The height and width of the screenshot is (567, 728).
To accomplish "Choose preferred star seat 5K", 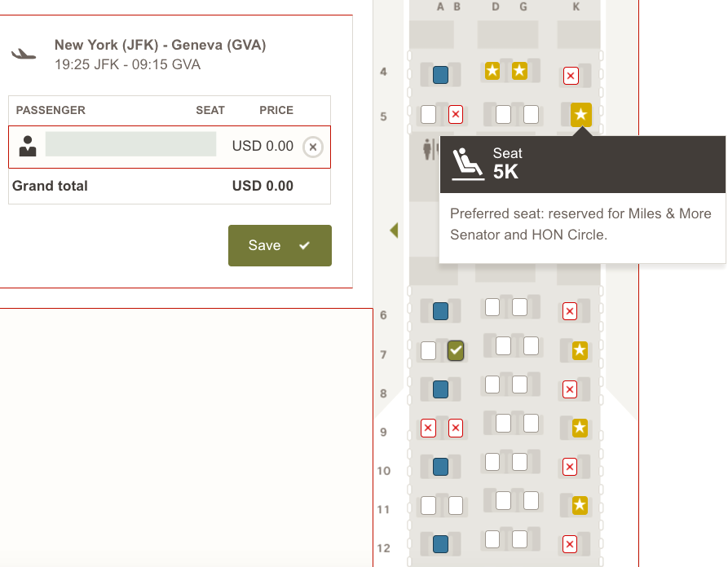I will [x=580, y=115].
